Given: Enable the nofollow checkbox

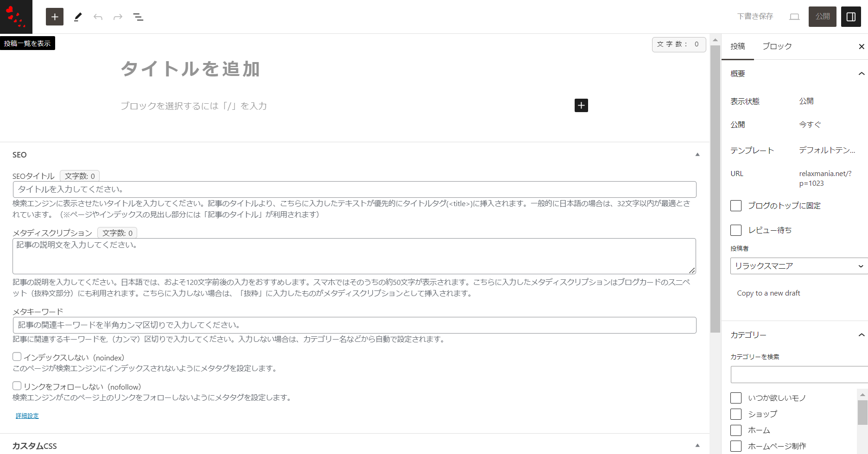Looking at the screenshot, I should (x=17, y=386).
